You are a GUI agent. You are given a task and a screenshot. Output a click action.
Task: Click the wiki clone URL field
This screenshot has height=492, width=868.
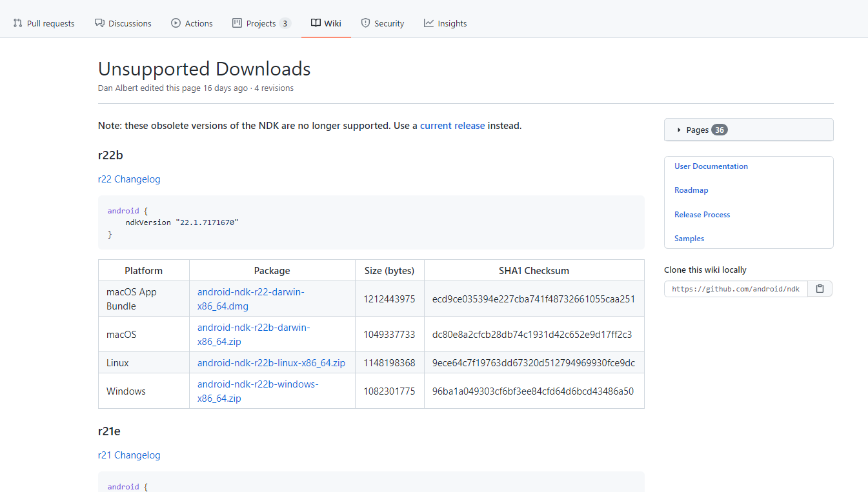tap(736, 289)
